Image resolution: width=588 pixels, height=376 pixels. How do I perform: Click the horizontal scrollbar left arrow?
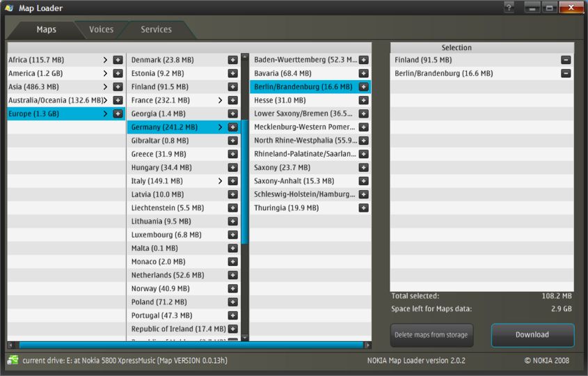pos(10,345)
